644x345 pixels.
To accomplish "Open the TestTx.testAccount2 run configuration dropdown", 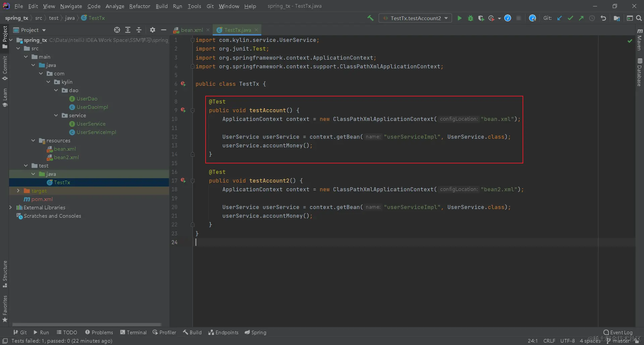I will 415,18.
